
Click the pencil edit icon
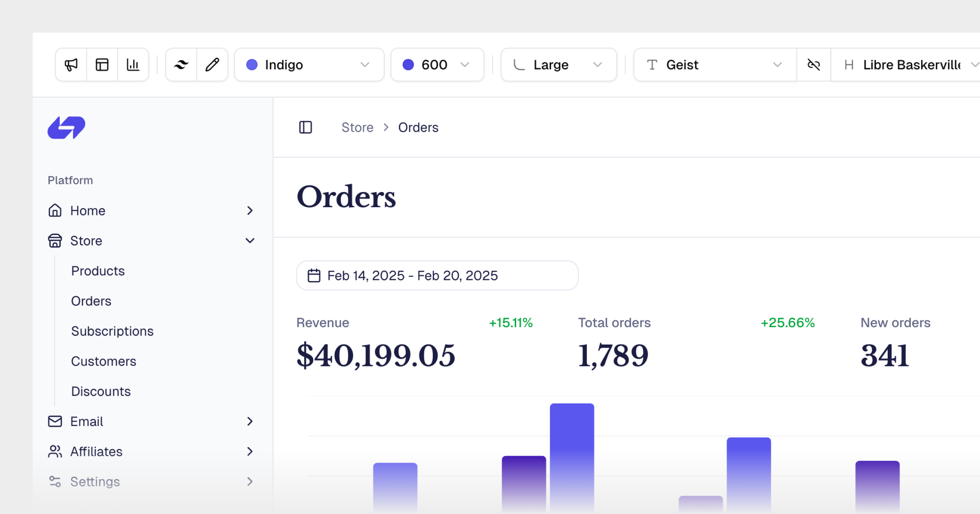click(x=212, y=65)
